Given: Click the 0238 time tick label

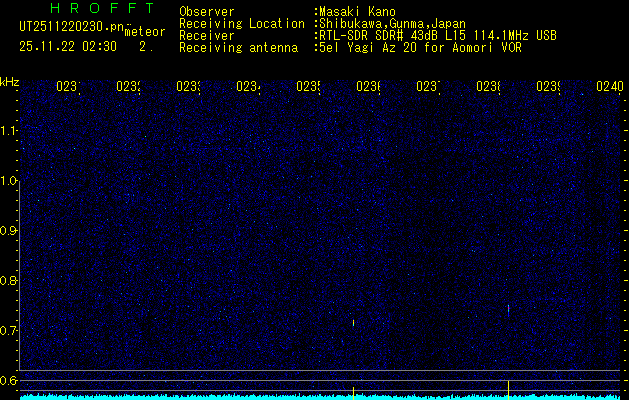Looking at the screenshot, I should [488, 86].
